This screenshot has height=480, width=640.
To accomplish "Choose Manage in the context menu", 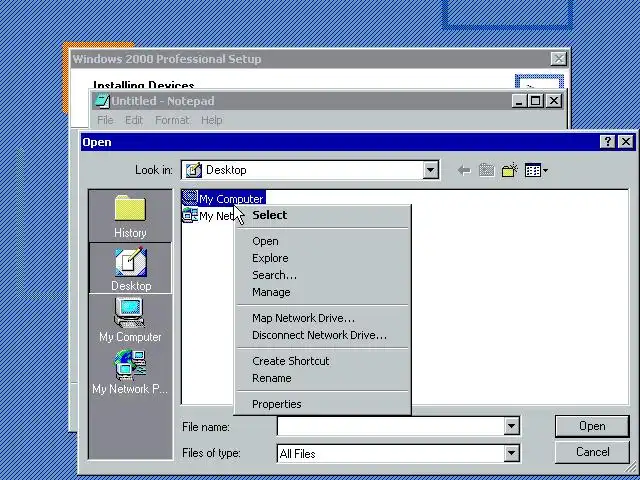I will pyautogui.click(x=322, y=293).
